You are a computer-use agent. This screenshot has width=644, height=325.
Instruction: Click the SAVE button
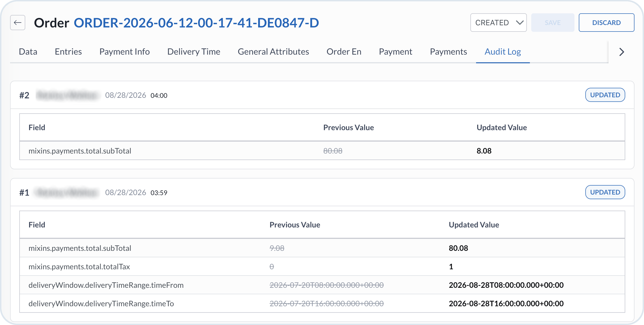pos(553,23)
